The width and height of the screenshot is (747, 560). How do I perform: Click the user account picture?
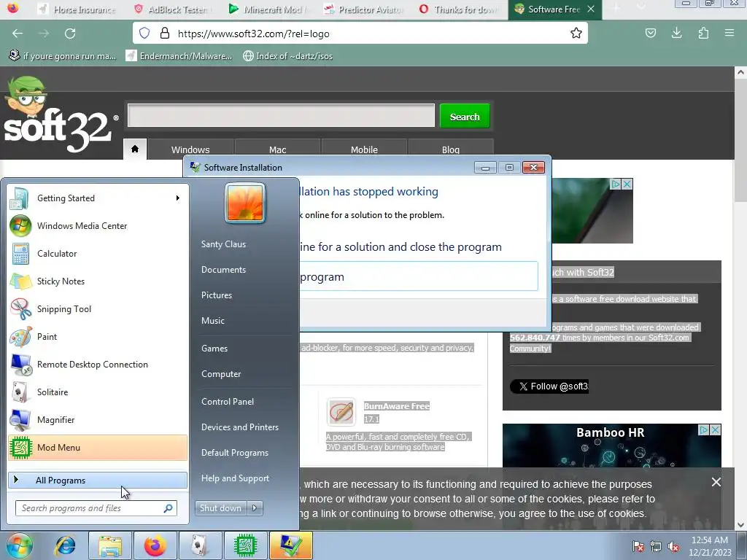pyautogui.click(x=245, y=203)
